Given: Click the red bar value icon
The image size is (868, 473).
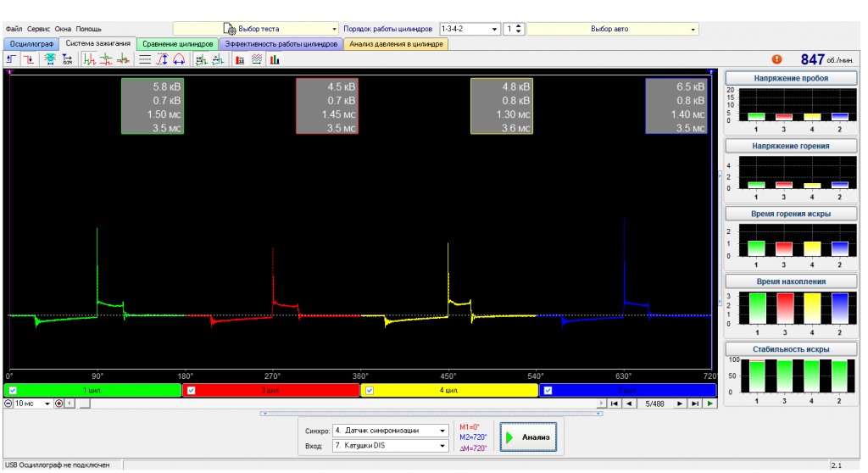Looking at the screenshot, I should coord(240,59).
